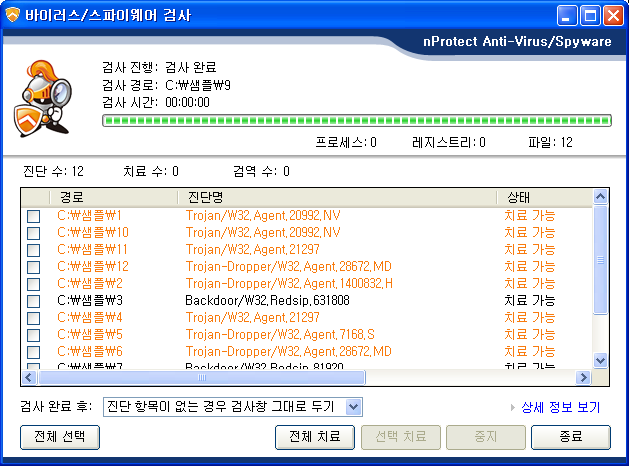The image size is (629, 466).
Task: Click the 검사 시간 00:00:00 text
Action: pos(156,102)
